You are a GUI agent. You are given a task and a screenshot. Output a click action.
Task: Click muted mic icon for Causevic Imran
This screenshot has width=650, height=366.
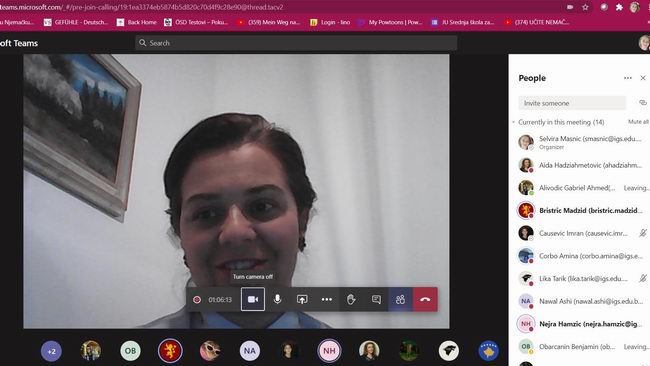pos(643,233)
